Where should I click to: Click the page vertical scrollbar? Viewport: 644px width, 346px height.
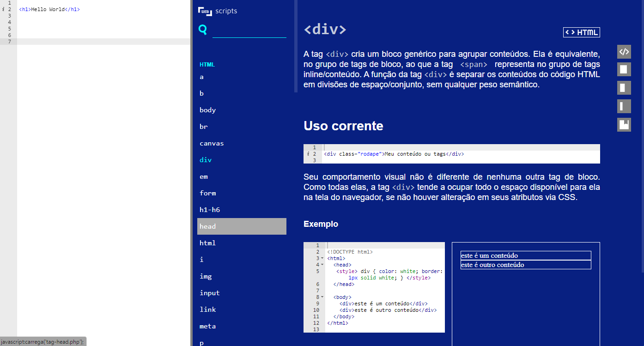click(642, 139)
